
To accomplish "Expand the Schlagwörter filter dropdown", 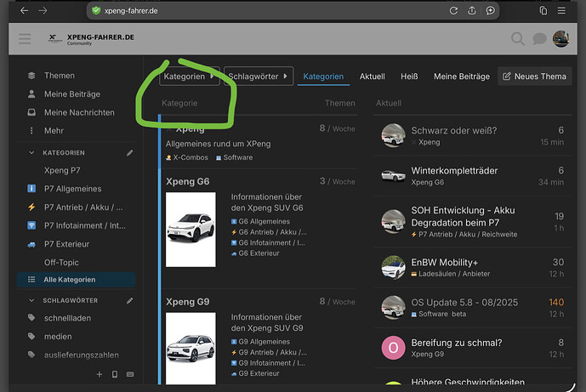I will [259, 77].
